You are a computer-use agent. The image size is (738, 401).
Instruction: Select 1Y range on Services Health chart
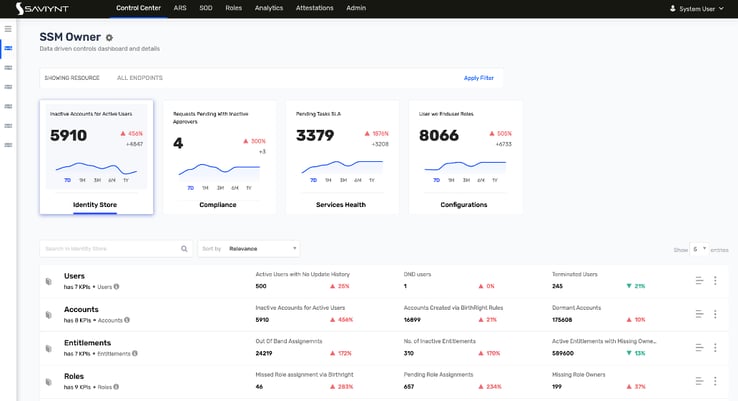click(x=372, y=180)
